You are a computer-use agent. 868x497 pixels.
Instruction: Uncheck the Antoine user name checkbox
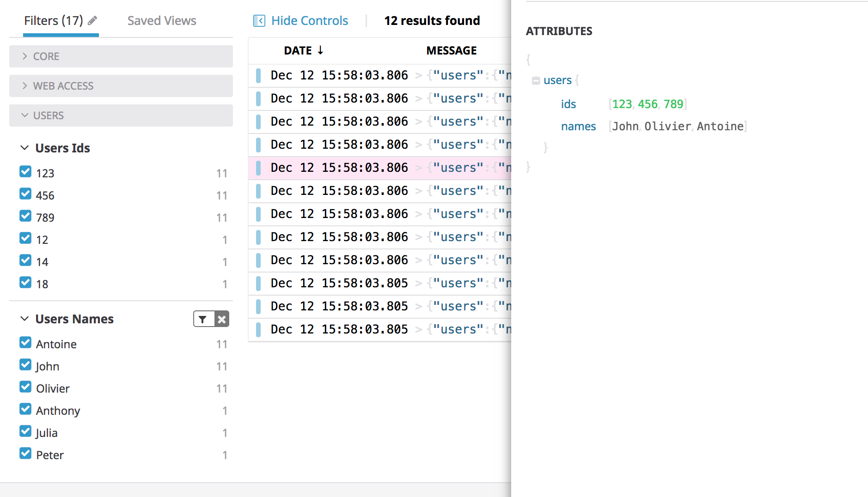click(25, 343)
